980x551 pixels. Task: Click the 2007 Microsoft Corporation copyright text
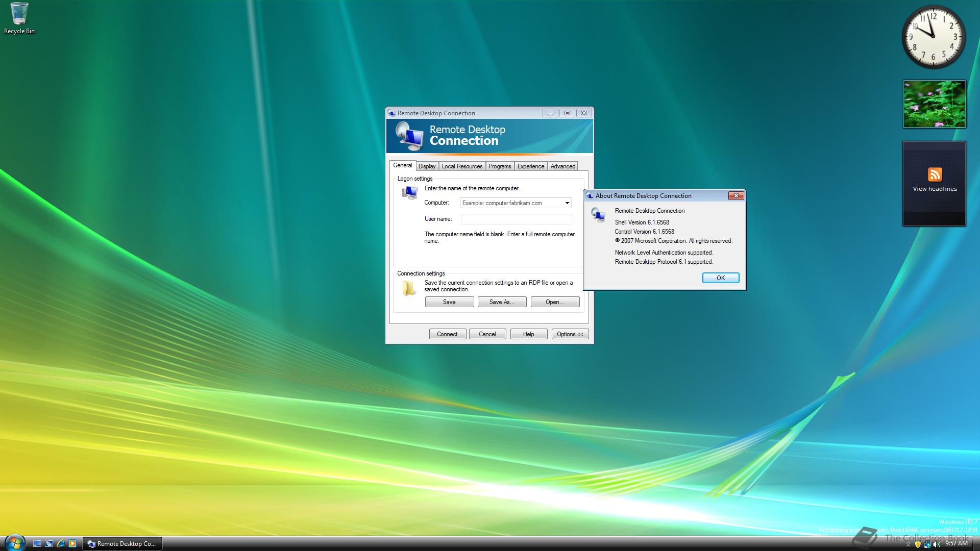coord(673,241)
